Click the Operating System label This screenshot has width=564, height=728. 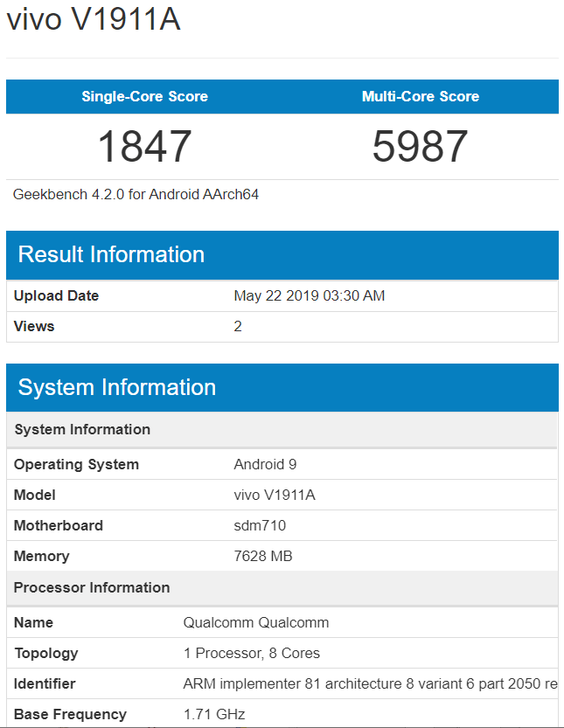tap(76, 464)
